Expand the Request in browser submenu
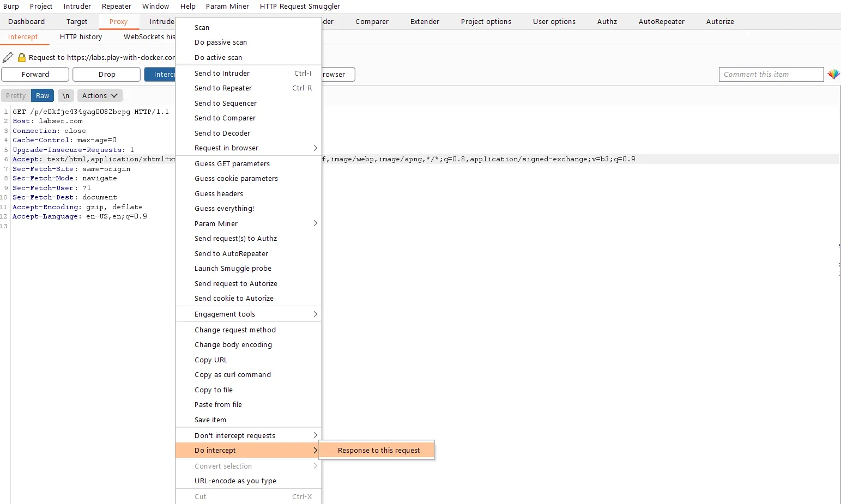 tap(249, 148)
